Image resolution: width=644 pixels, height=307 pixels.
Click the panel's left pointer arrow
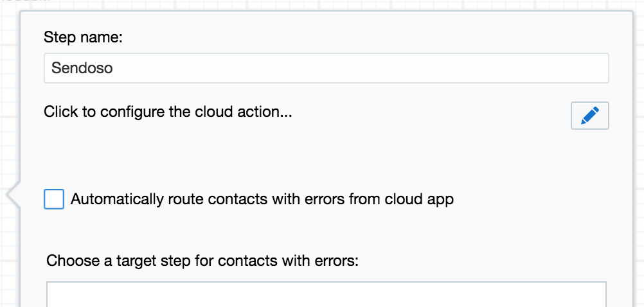pos(12,195)
